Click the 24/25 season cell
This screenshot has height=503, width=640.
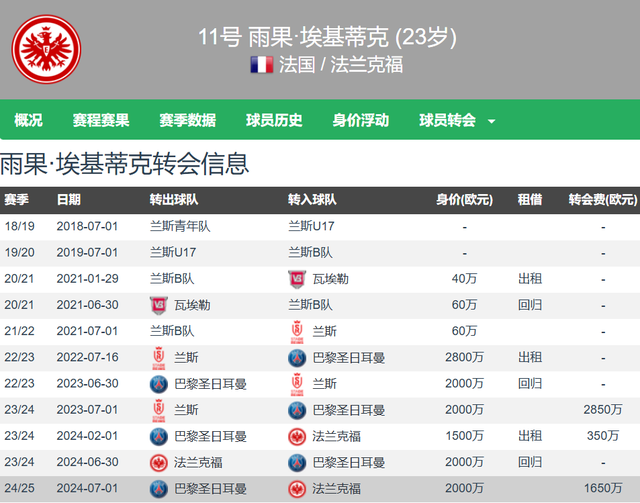point(19,488)
